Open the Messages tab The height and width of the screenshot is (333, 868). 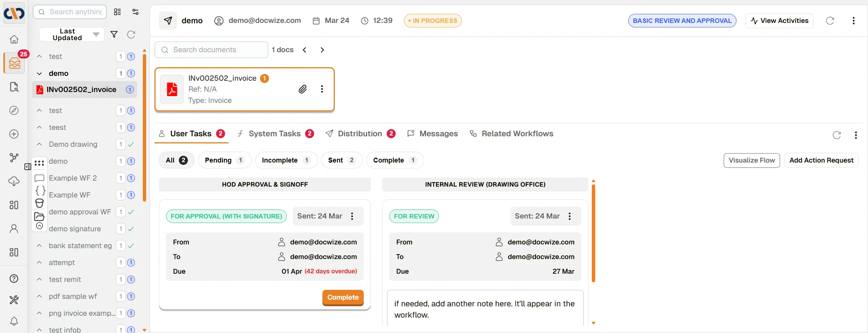point(433,134)
